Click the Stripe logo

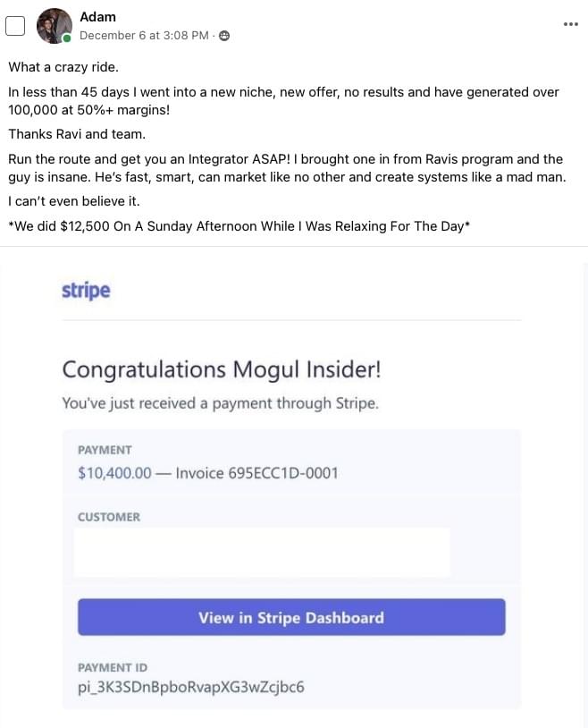(86, 291)
